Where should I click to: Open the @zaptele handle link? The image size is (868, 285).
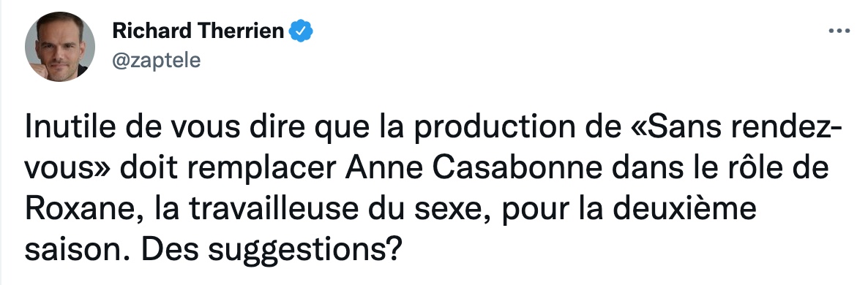coord(156,60)
